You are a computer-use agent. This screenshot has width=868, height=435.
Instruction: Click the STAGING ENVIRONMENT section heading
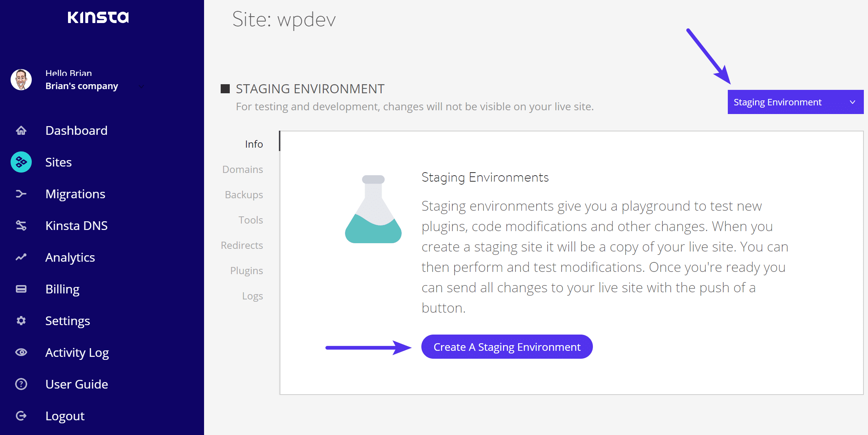click(310, 89)
